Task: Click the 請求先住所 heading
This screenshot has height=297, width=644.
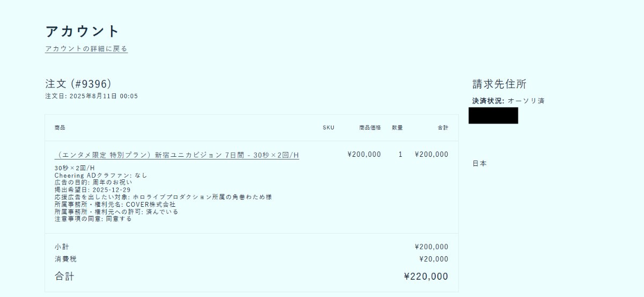Action: tap(499, 84)
